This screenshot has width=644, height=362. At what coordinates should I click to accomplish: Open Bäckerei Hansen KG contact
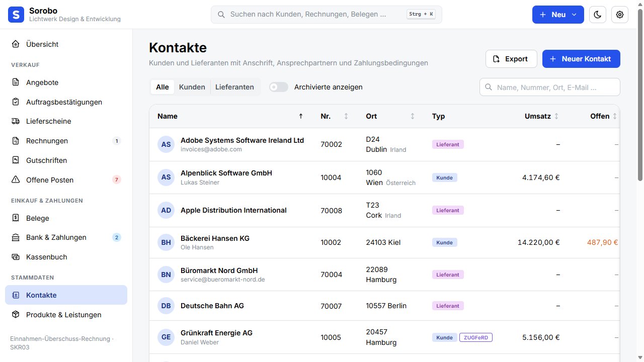[215, 238]
